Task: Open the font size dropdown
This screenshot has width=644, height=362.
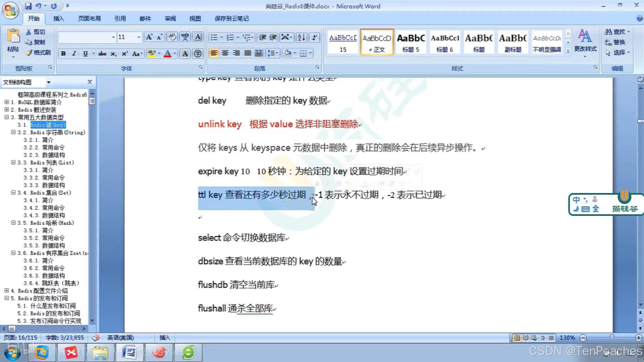Action: [139, 37]
